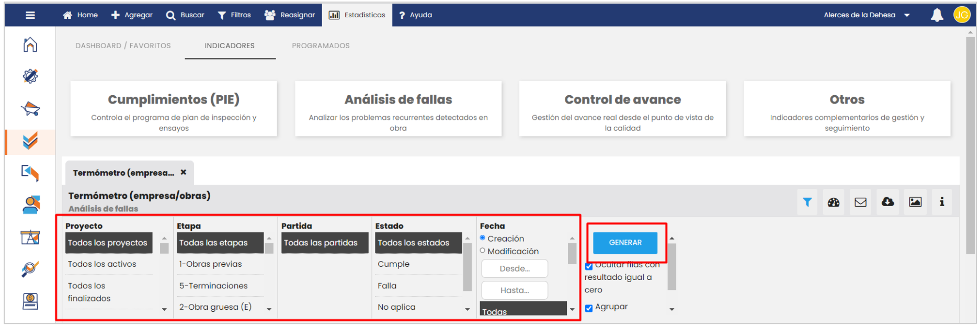
Task: Open the dashboard gauge icon
Action: point(834,202)
